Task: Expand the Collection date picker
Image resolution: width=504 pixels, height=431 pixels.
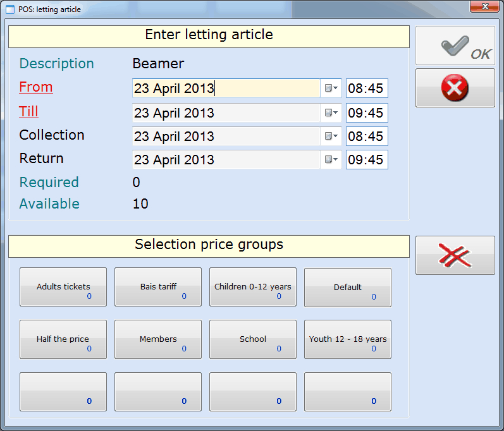Action: (x=331, y=137)
